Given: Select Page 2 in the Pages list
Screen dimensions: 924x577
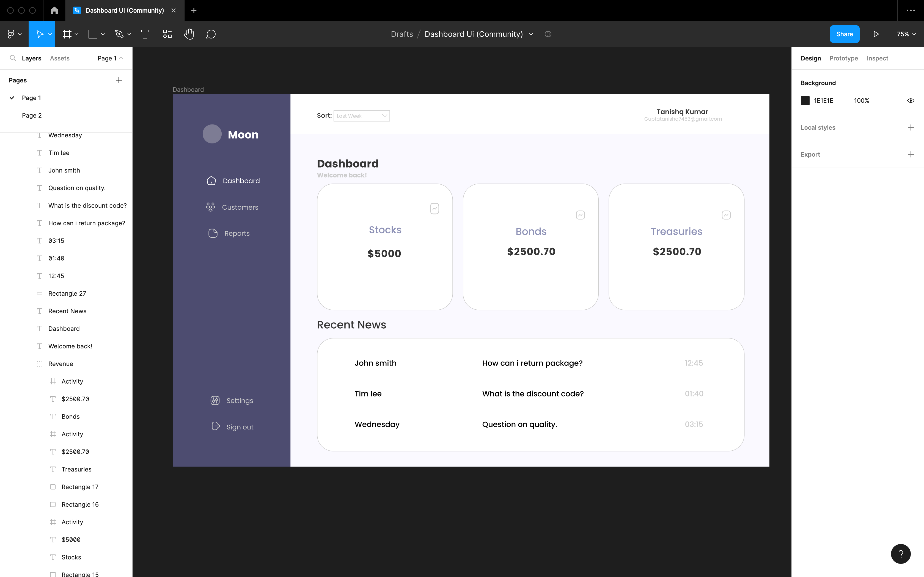Looking at the screenshot, I should coord(32,115).
